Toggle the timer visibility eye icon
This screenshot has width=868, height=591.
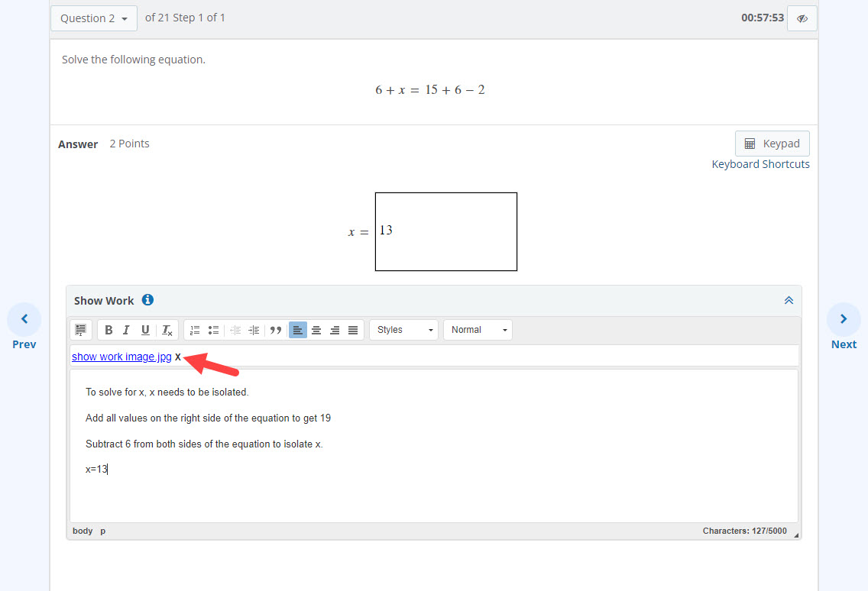[802, 18]
